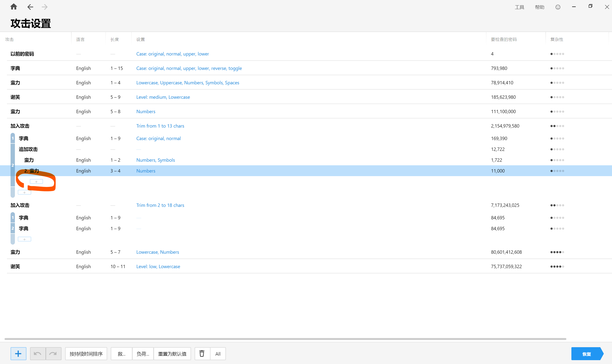Click plus box below the first 加入攻击 group

tap(24, 192)
